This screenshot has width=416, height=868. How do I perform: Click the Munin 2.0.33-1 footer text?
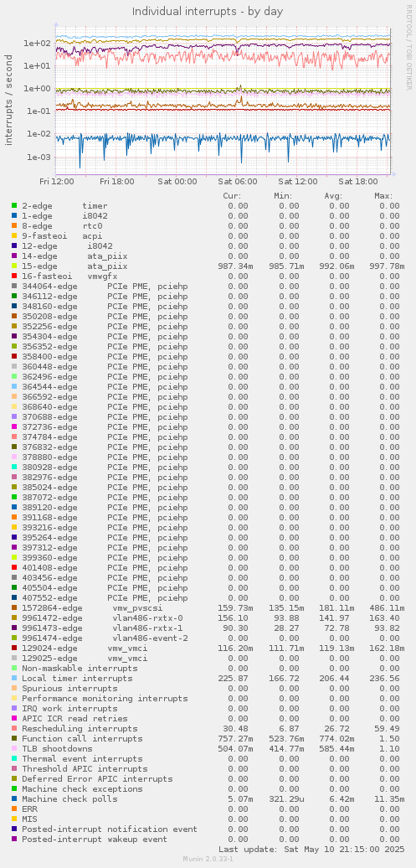[208, 859]
